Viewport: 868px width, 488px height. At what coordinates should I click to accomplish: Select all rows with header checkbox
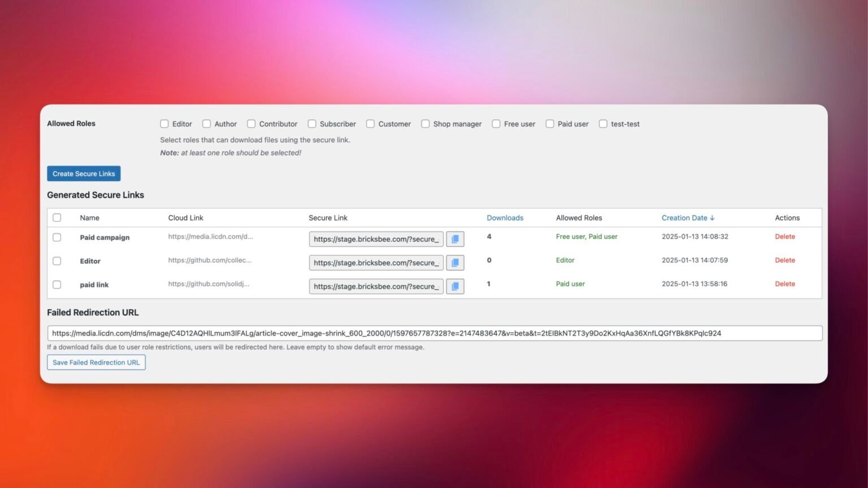click(57, 217)
